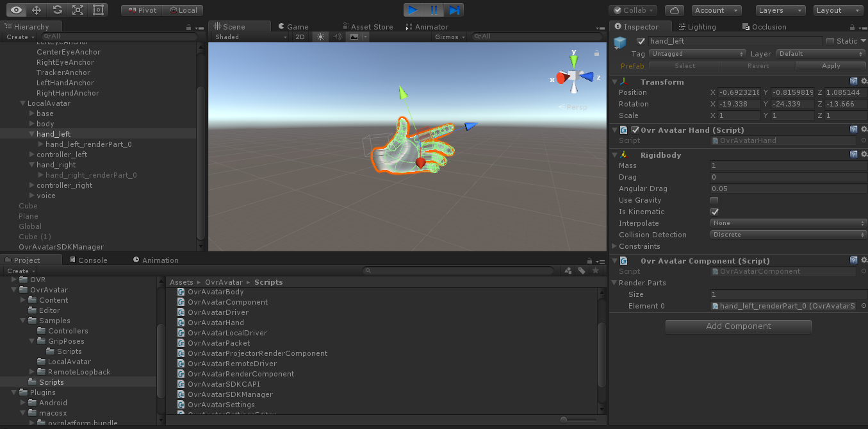The height and width of the screenshot is (429, 868).
Task: Adjust the project icon size slider
Action: pyautogui.click(x=564, y=420)
